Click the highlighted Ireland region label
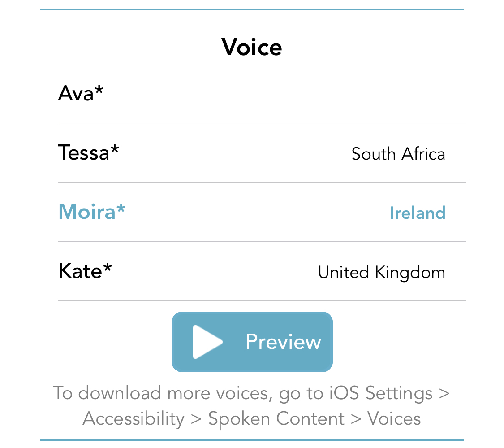504x448 pixels. (417, 213)
